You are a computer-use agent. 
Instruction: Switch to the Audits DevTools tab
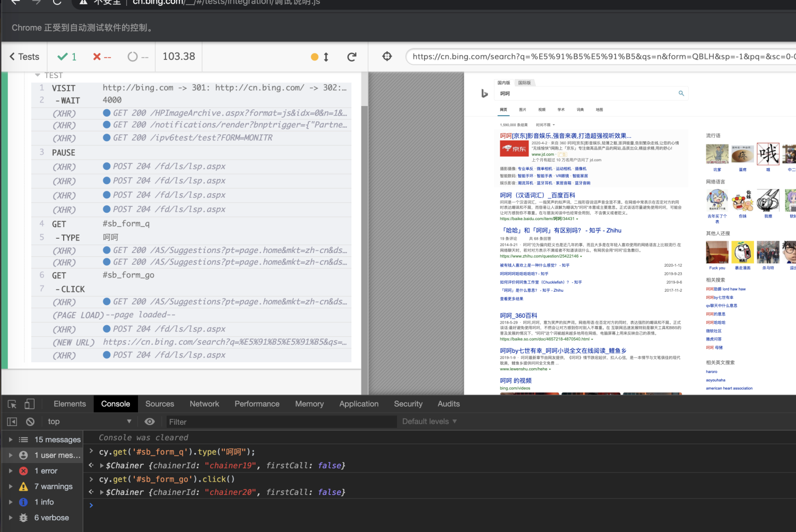click(449, 404)
